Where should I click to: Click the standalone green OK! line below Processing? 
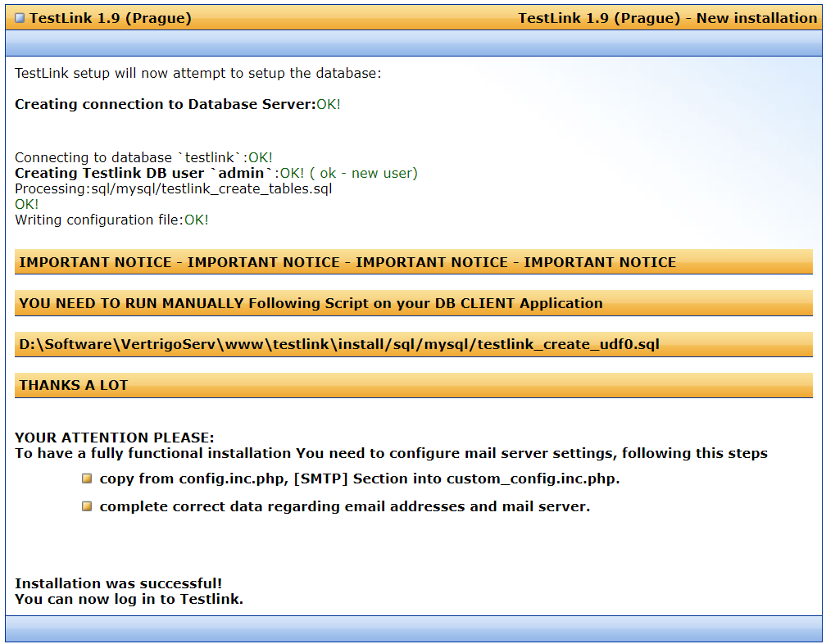click(27, 204)
